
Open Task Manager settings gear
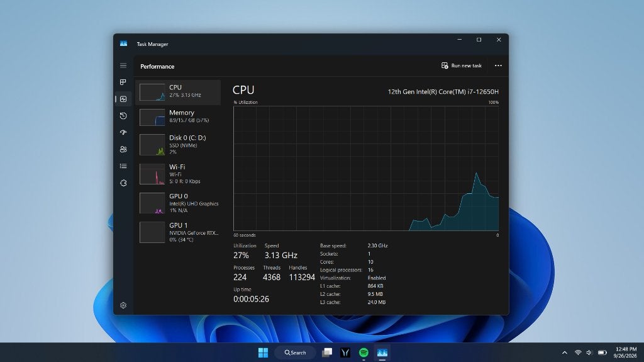tap(123, 305)
